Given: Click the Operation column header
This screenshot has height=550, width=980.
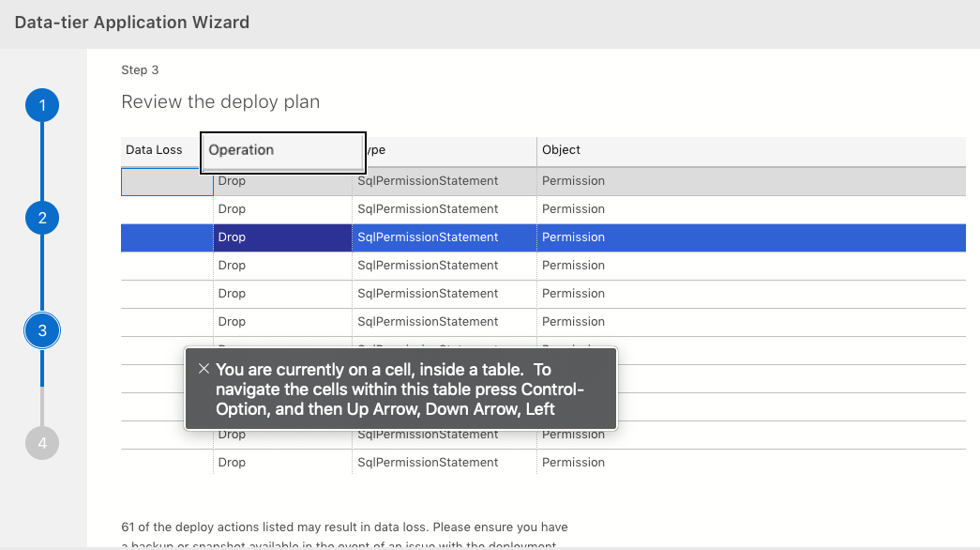Looking at the screenshot, I should (x=242, y=150).
